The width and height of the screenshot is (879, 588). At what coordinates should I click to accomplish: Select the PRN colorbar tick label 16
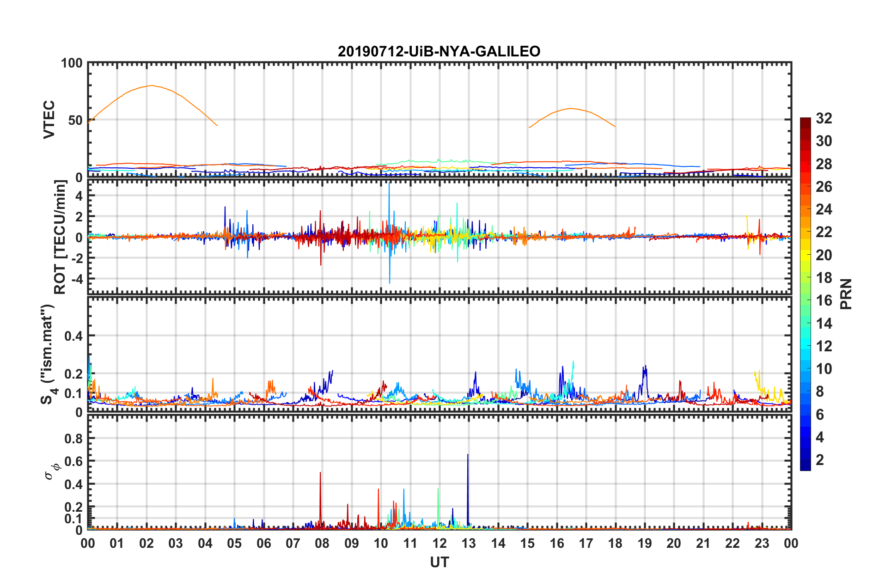tap(824, 300)
